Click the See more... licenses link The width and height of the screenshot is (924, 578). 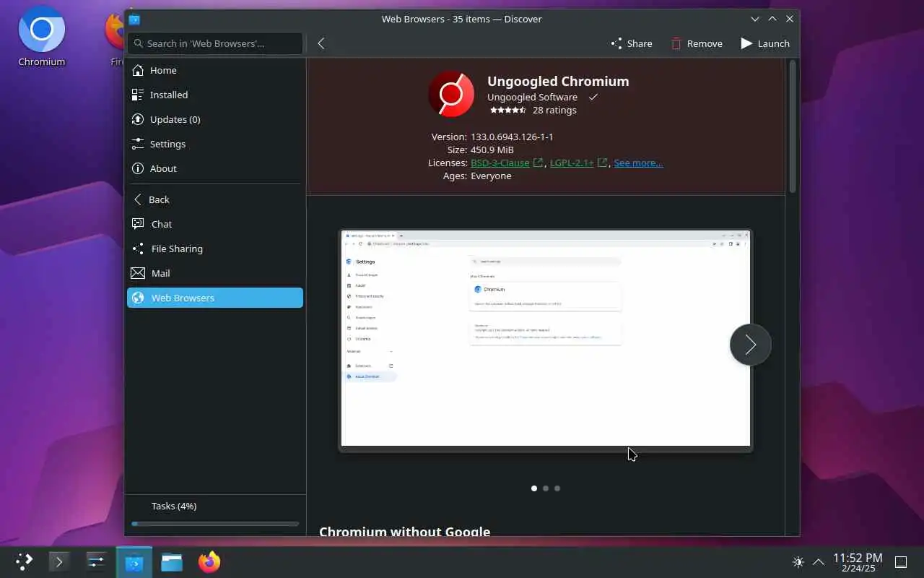coord(638,163)
